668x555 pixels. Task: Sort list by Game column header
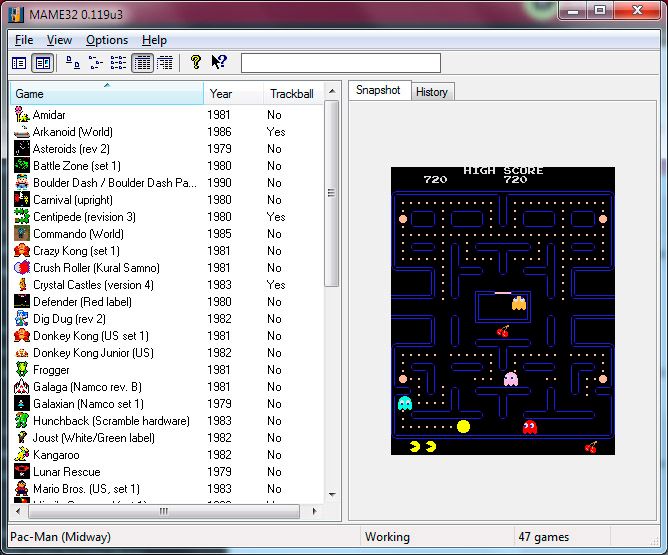(x=107, y=93)
